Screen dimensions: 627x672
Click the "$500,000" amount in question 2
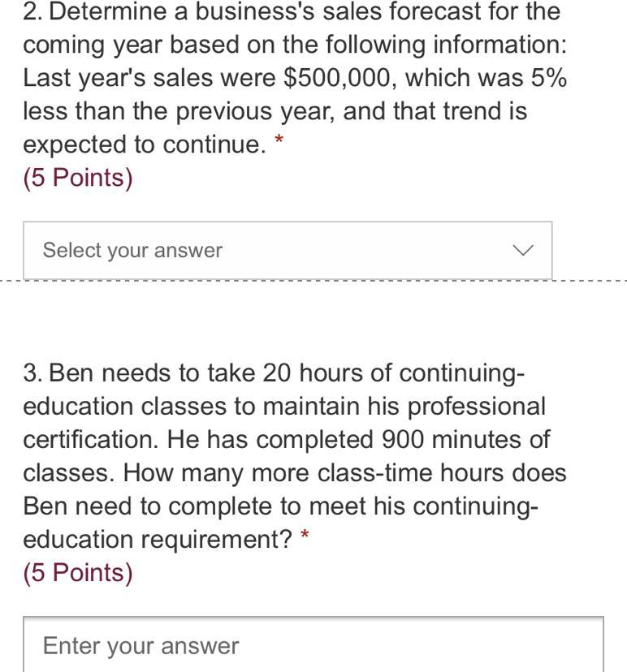(x=340, y=78)
